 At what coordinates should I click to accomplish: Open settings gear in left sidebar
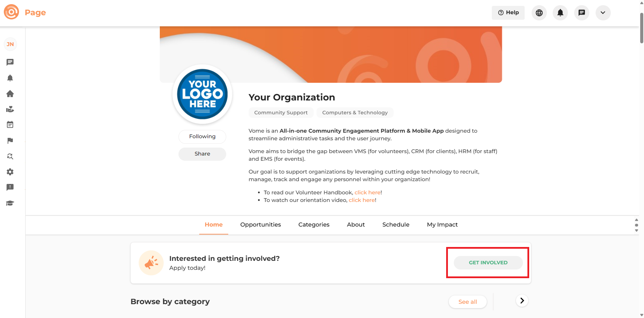click(x=10, y=172)
